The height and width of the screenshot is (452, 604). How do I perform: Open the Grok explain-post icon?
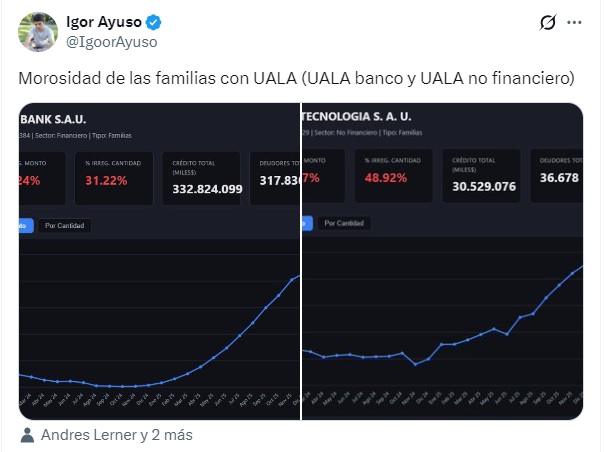(546, 22)
